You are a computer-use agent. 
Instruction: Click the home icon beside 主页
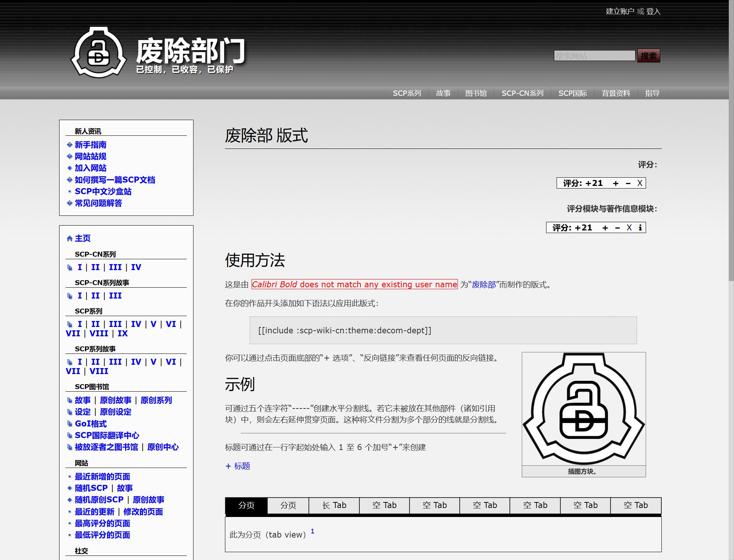tap(69, 238)
